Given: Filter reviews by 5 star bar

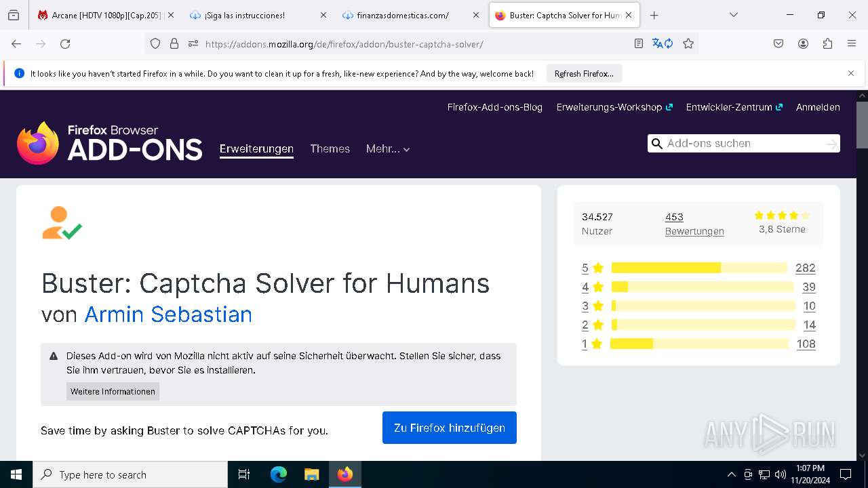Looking at the screenshot, I should [x=698, y=268].
